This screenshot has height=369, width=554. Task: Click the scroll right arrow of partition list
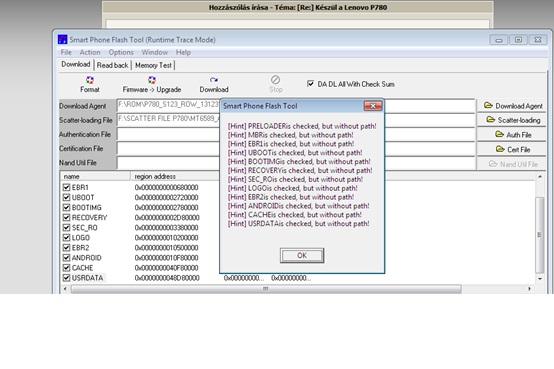tap(529, 289)
